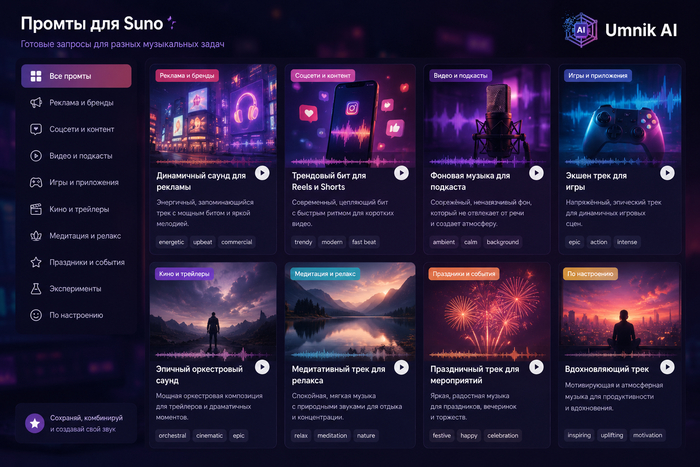700x467 pixels.
Task: Click the Соцсети и контент card badge
Action: coord(323,75)
